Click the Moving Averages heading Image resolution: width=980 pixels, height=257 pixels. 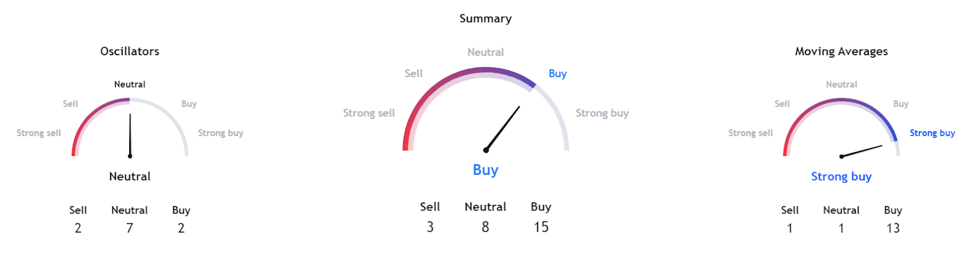point(841,52)
